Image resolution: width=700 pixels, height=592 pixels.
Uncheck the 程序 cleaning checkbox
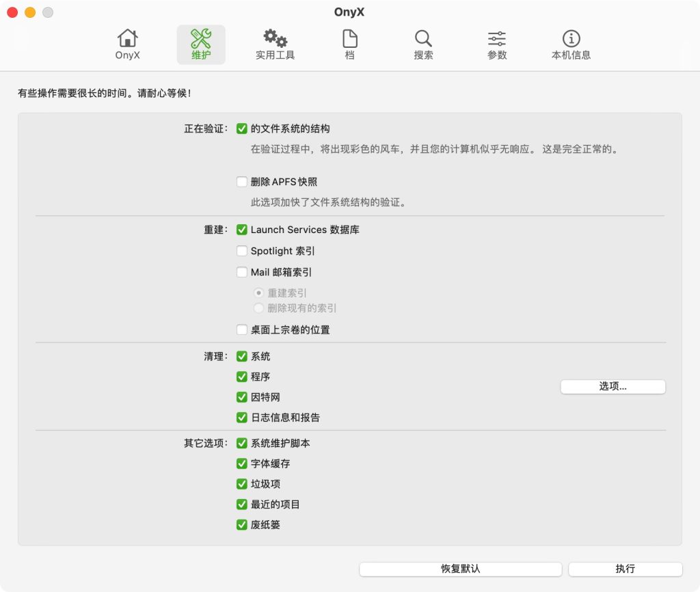241,377
